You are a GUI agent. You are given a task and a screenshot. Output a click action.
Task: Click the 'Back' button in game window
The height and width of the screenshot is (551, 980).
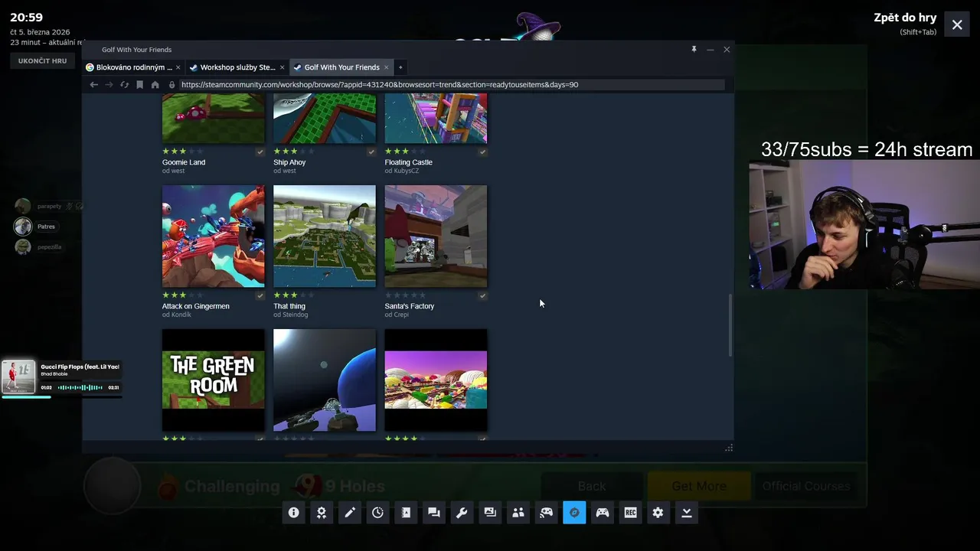(x=592, y=486)
